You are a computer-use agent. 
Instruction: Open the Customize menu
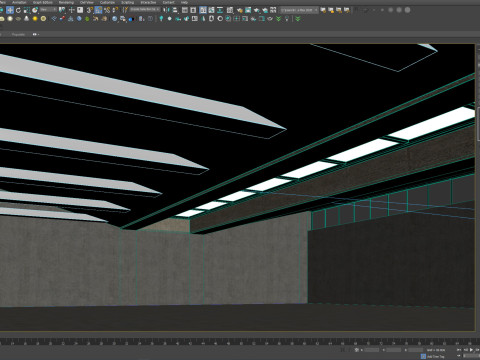tap(107, 2)
